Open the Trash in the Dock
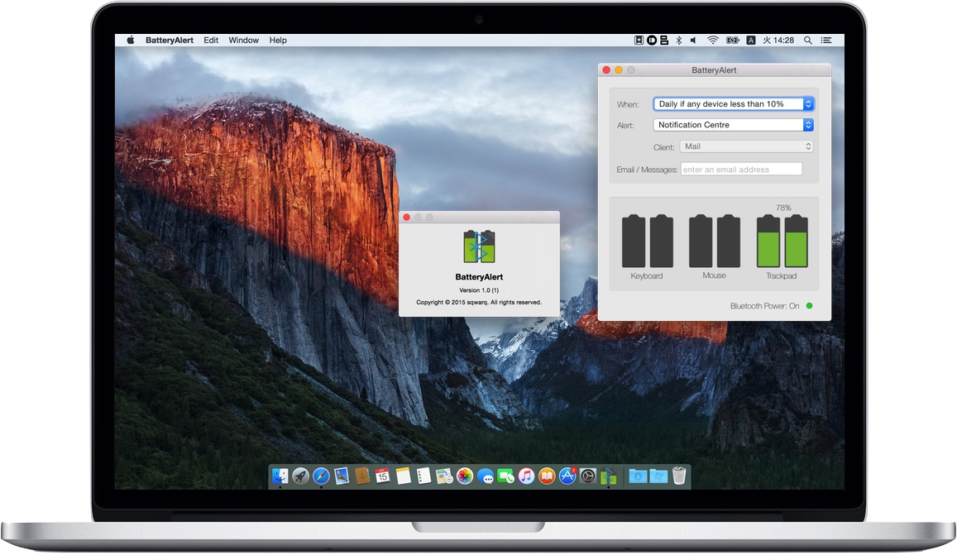 (679, 476)
